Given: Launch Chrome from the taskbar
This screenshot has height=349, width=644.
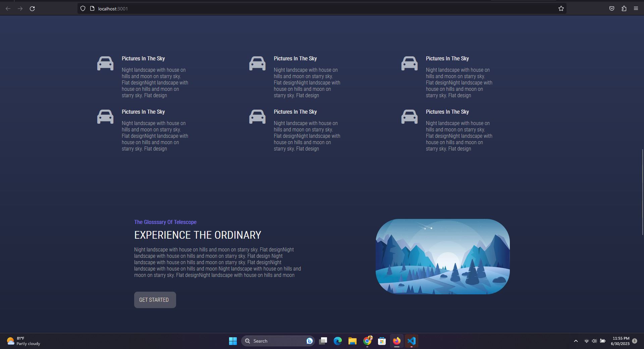Looking at the screenshot, I should tap(367, 341).
